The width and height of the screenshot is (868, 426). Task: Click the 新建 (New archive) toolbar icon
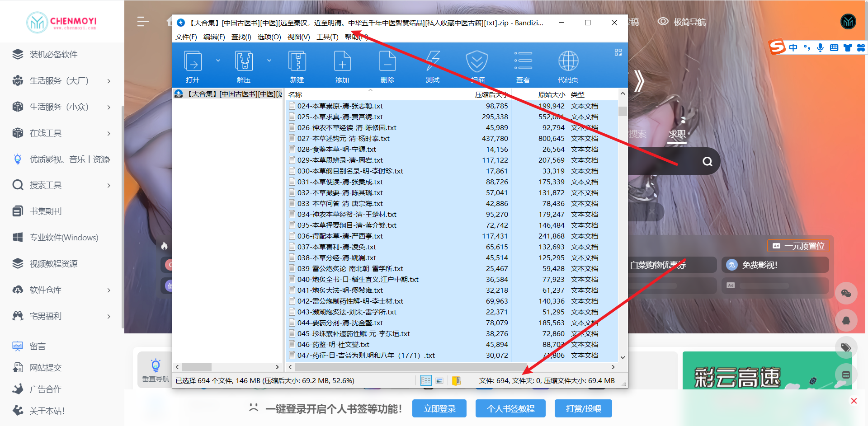(297, 66)
